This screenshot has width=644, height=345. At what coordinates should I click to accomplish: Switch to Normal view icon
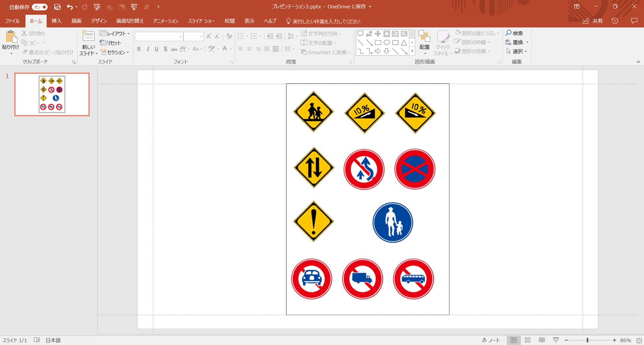[514, 340]
